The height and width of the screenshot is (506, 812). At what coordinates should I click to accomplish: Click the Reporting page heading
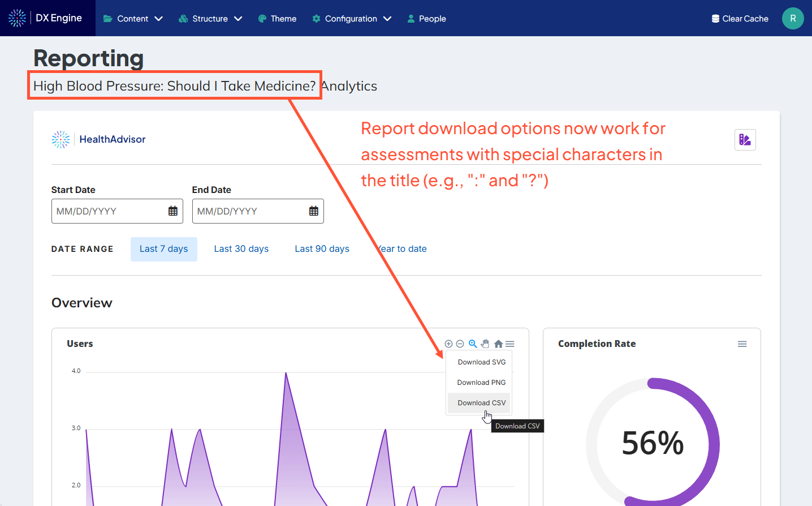coord(89,58)
